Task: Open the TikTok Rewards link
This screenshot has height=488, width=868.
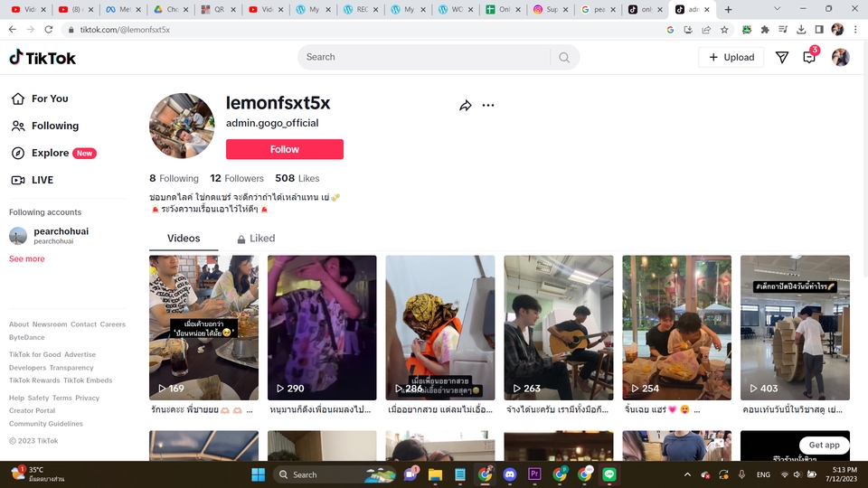Action: 34,380
